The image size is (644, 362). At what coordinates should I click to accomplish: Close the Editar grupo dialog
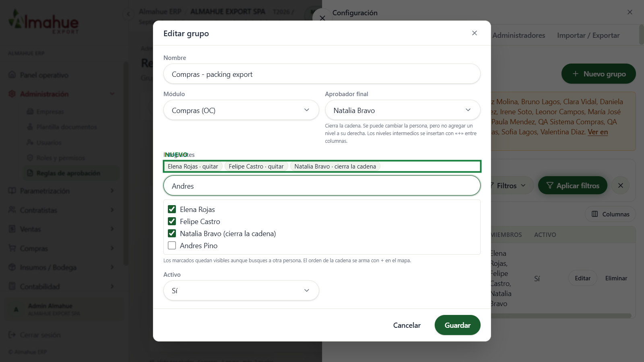pos(475,33)
